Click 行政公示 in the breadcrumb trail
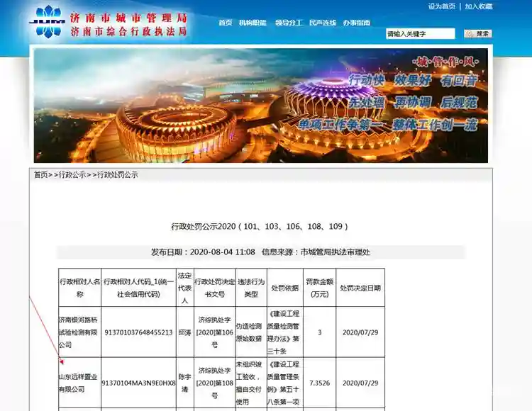This screenshot has height=411, width=532. click(72, 174)
